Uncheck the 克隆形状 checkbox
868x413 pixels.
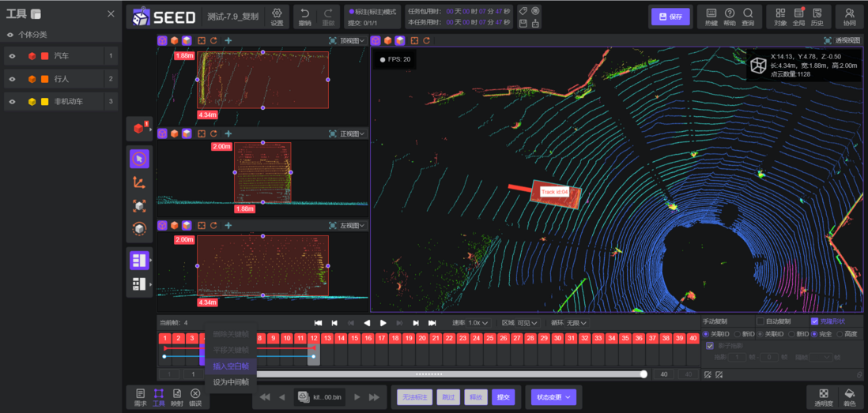pyautogui.click(x=814, y=321)
